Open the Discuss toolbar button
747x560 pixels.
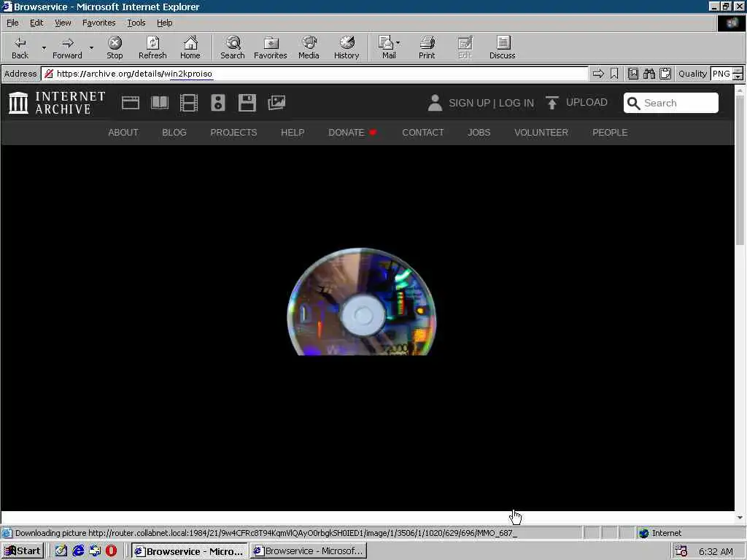502,47
